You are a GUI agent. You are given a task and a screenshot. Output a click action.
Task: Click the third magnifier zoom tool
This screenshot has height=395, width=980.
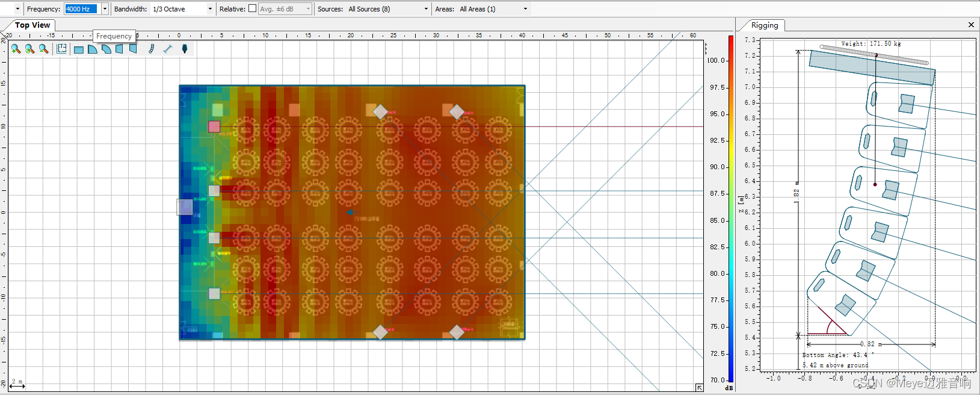pyautogui.click(x=43, y=49)
